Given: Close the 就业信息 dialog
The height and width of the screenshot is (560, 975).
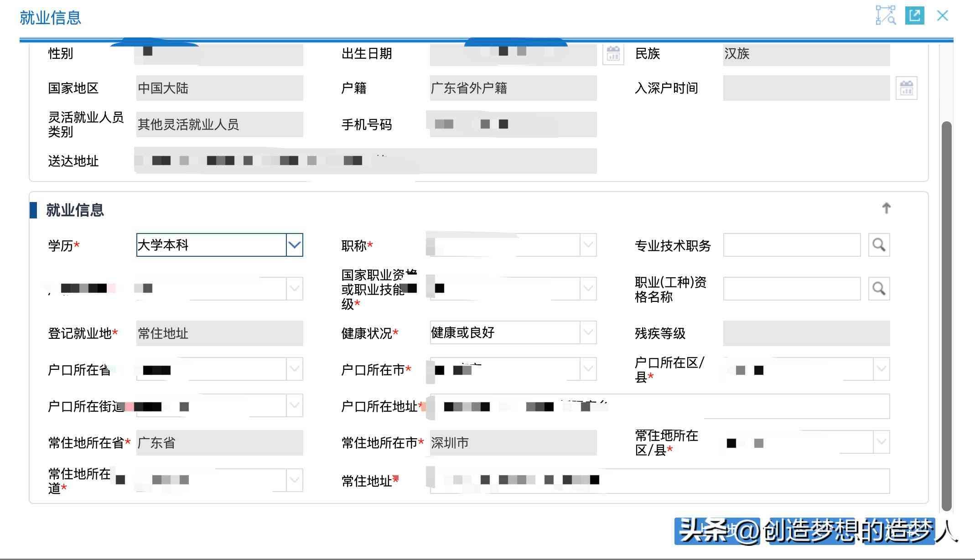Looking at the screenshot, I should pyautogui.click(x=942, y=16).
